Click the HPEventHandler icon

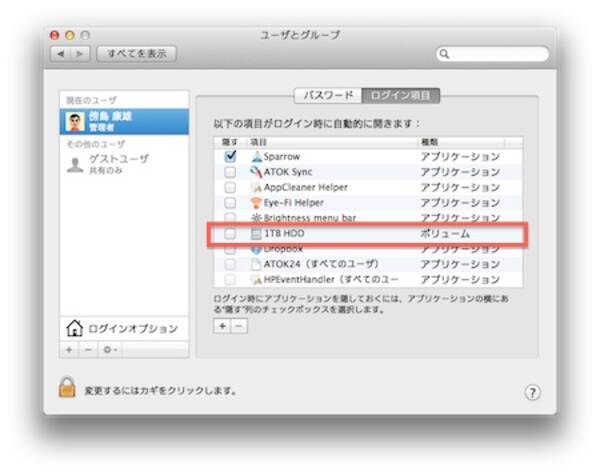pyautogui.click(x=256, y=280)
